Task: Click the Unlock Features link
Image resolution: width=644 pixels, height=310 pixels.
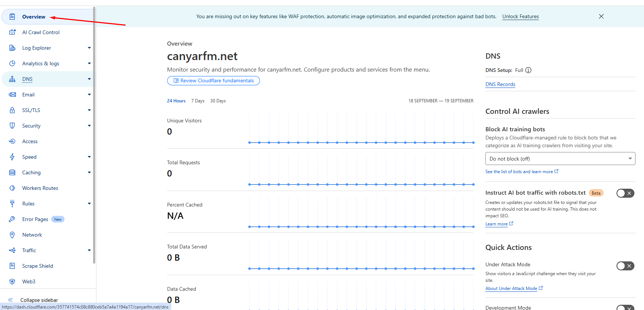Action: click(521, 16)
